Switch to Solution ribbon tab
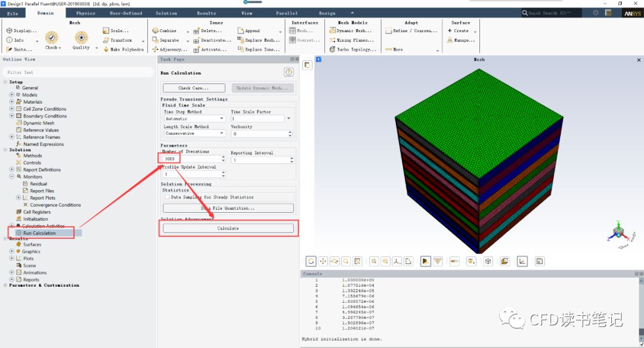 click(166, 13)
